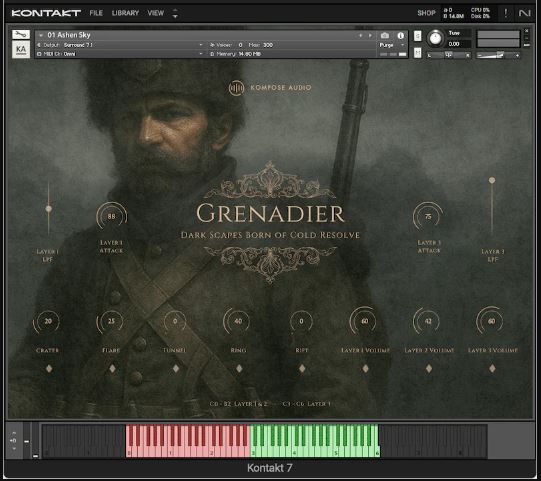
Task: Toggle the diamond under Rift
Action: click(x=302, y=369)
